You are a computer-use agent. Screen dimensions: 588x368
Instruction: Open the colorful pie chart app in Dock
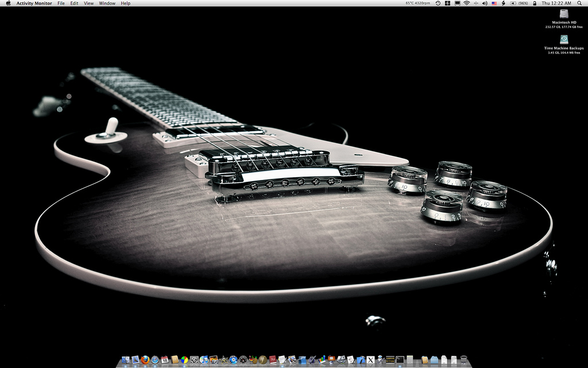point(184,360)
